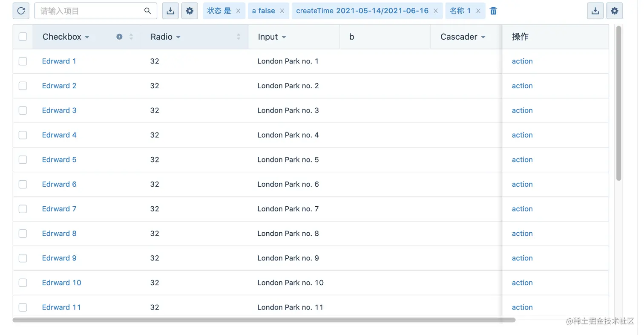644x335 pixels.
Task: Open the Edrward 11 link
Action: pos(61,307)
